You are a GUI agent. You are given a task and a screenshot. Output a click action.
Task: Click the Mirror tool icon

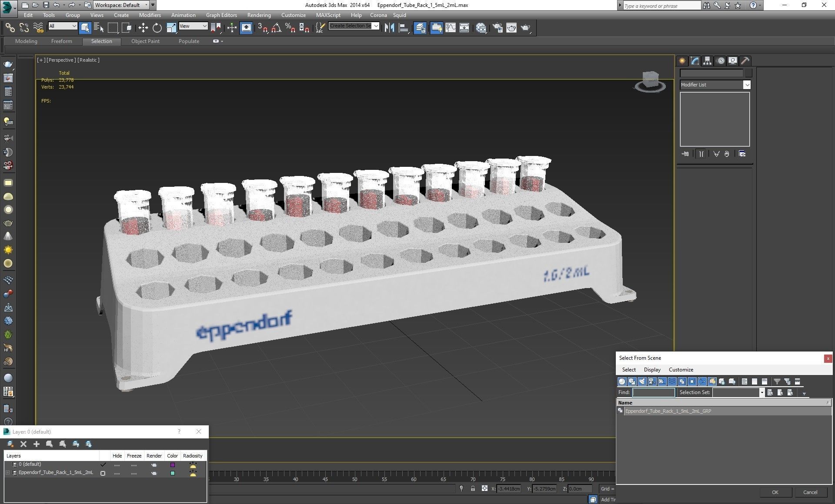tap(390, 28)
